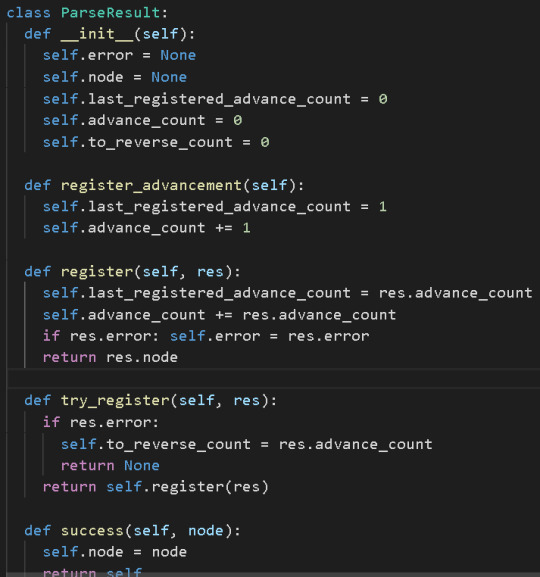540x577 pixels.
Task: Click line 'self.advance_count = 0'
Action: coord(142,120)
